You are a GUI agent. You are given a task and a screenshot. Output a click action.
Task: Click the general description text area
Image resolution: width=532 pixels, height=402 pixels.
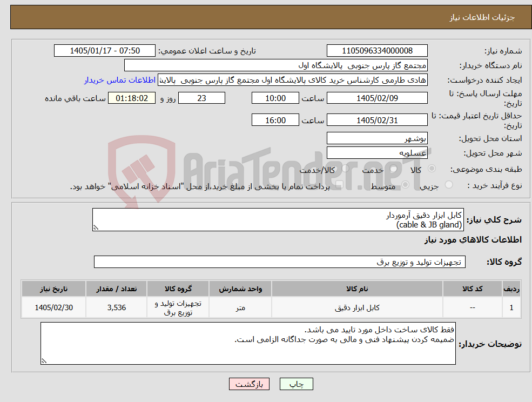(278, 220)
